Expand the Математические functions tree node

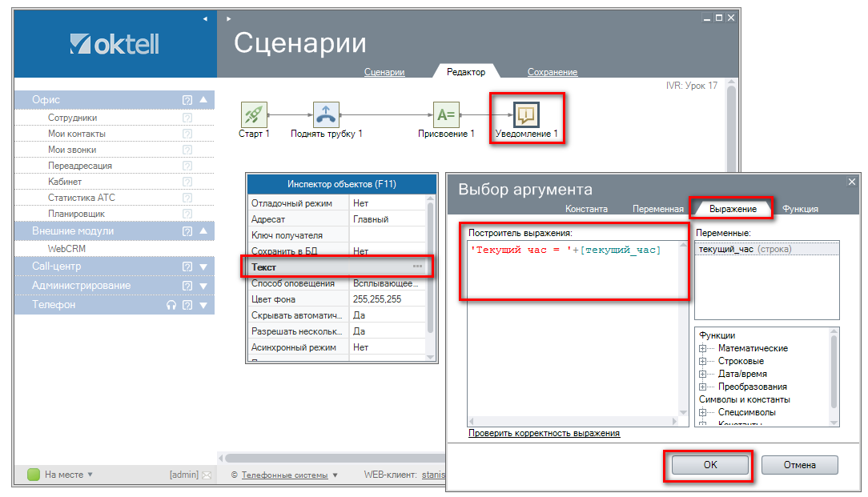pos(703,348)
